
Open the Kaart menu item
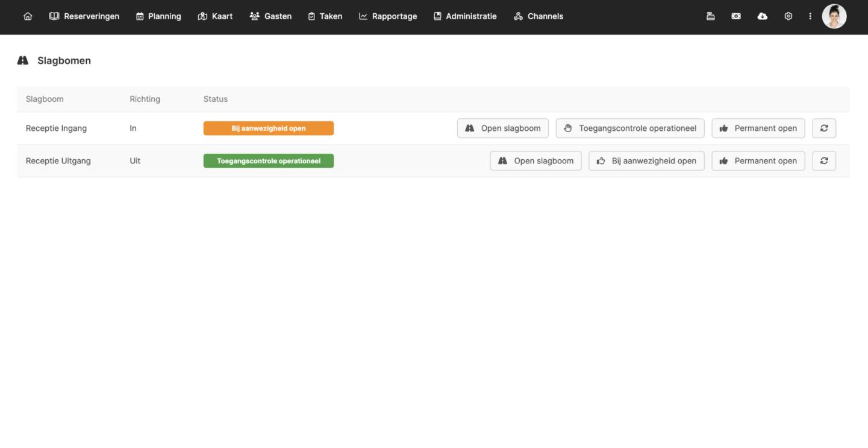215,16
